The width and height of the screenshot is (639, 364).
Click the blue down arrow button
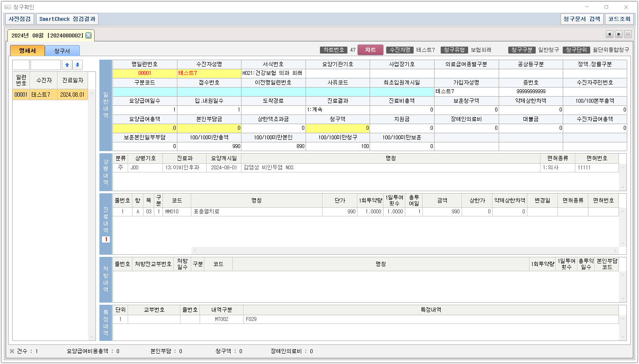point(78,65)
